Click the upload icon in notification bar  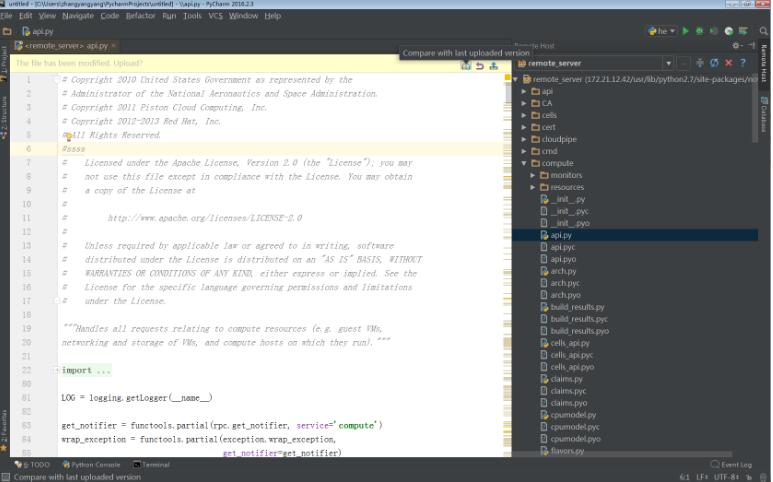493,66
